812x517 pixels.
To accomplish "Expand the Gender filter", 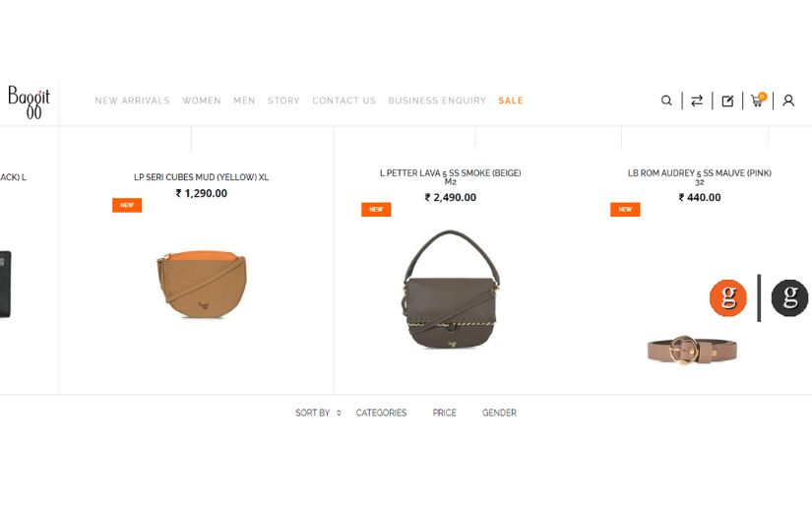I will coord(499,413).
